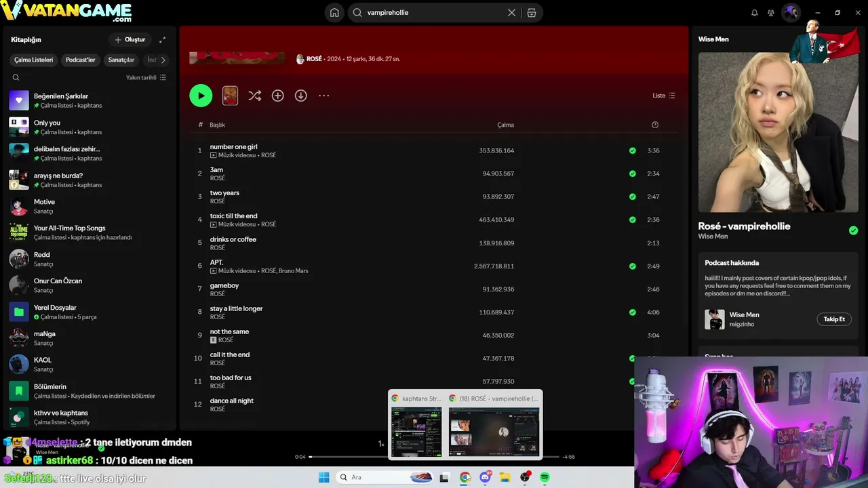Open the Browse icon beside the search box

[532, 12]
